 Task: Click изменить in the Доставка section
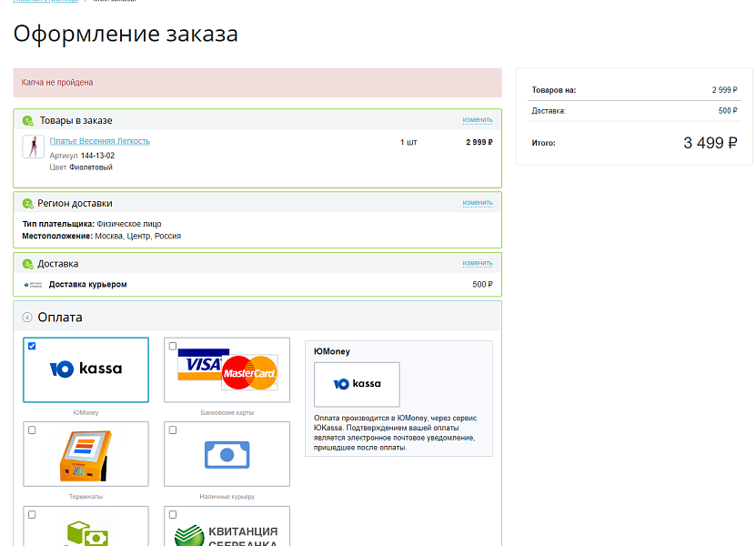coord(476,262)
